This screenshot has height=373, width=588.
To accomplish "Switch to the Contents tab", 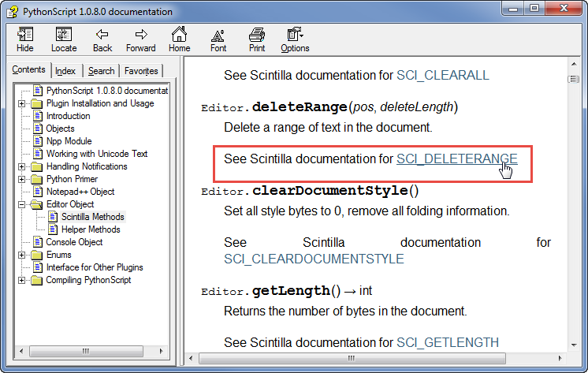I will 28,70.
